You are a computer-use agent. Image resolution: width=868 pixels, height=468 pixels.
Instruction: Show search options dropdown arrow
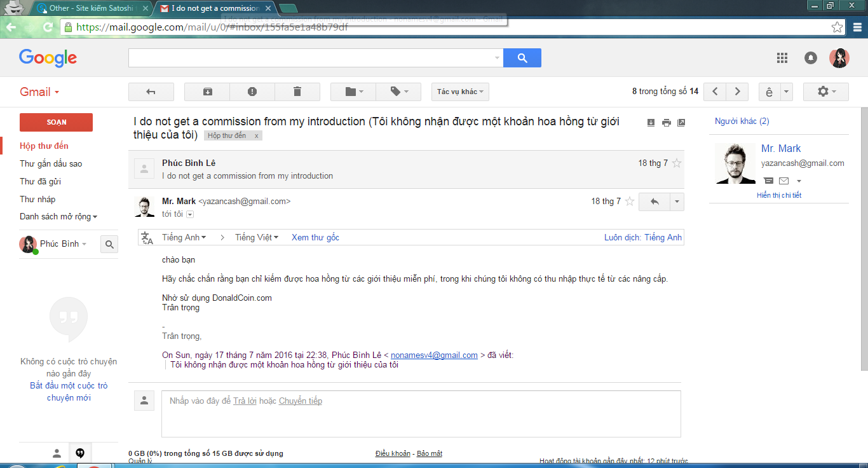(x=497, y=58)
